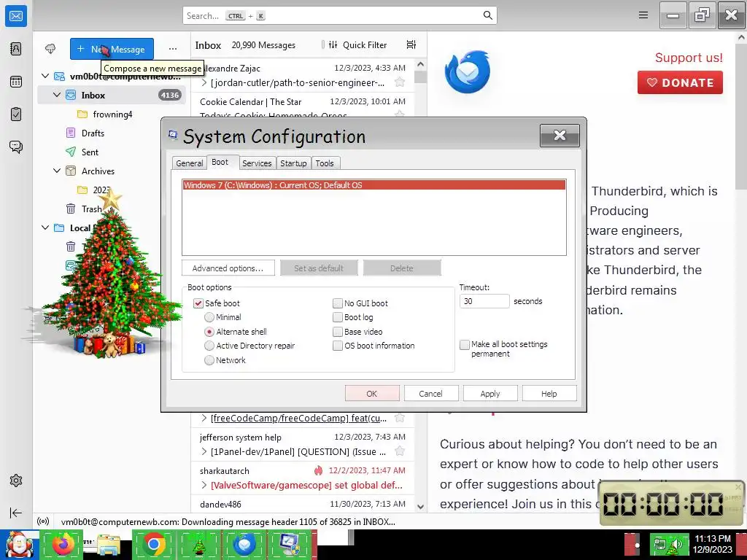Click the volume tray icon

click(x=677, y=543)
